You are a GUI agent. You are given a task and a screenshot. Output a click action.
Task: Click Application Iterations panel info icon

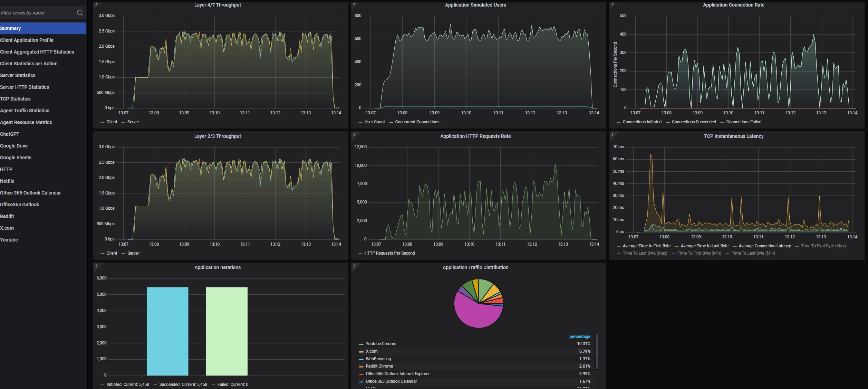tap(96, 266)
